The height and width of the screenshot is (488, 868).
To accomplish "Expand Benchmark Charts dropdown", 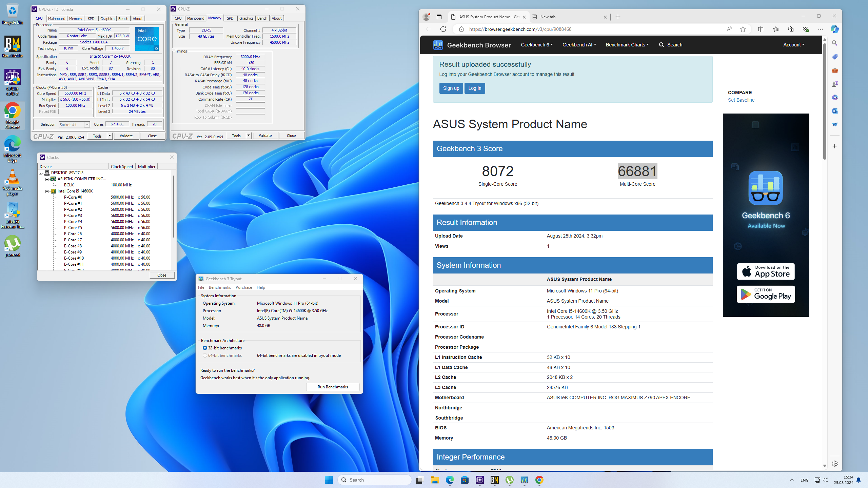I will pos(627,45).
